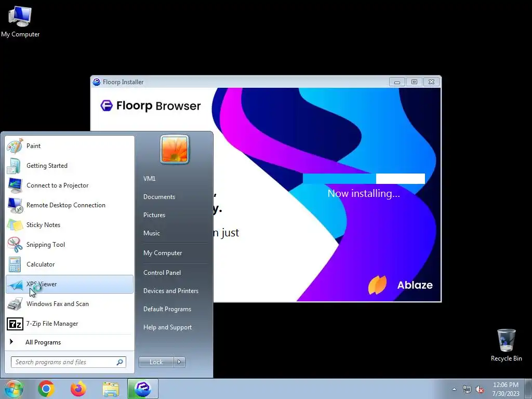Click the Search programs and files field
The image size is (532, 399).
click(x=68, y=362)
